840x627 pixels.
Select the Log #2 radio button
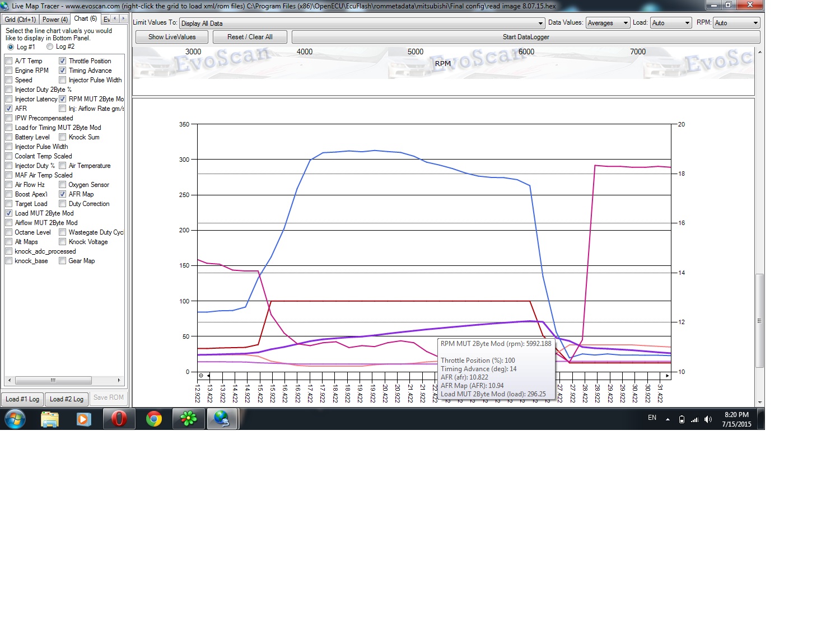click(x=50, y=47)
